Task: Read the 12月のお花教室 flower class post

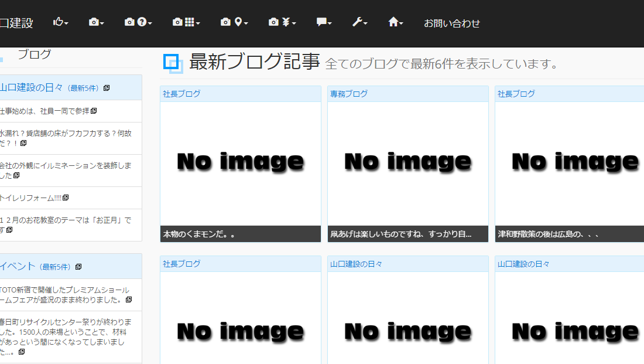Action: click(64, 220)
